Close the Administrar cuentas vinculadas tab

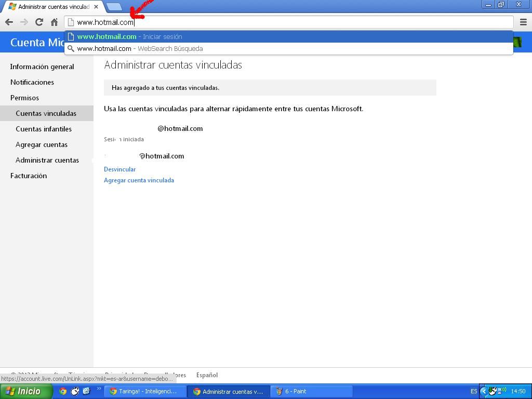tap(96, 7)
